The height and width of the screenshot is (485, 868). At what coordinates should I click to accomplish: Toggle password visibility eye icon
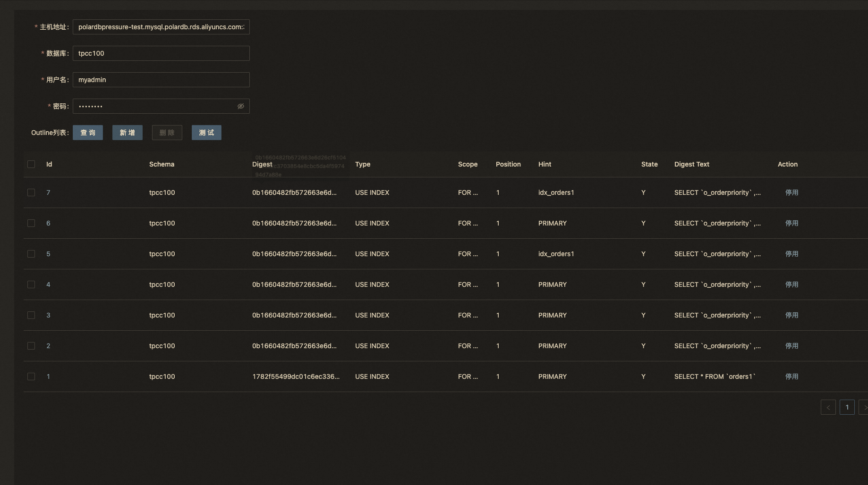[x=241, y=106]
